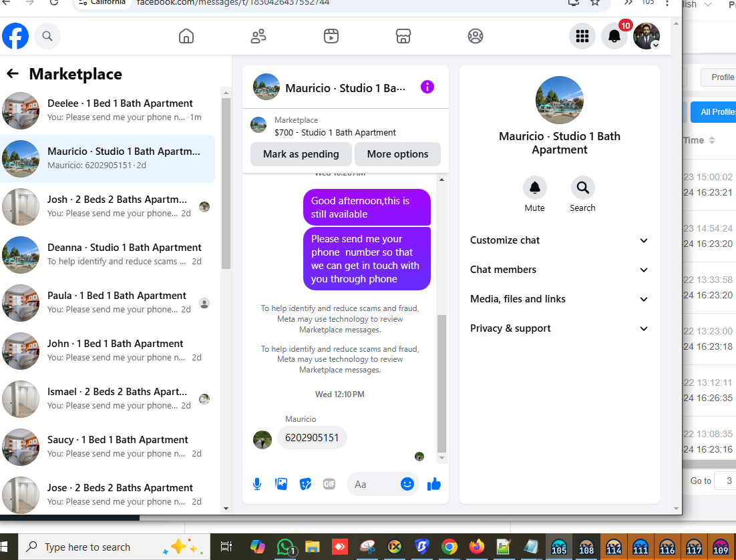
Task: Open the Facebook search magnifier
Action: [47, 36]
